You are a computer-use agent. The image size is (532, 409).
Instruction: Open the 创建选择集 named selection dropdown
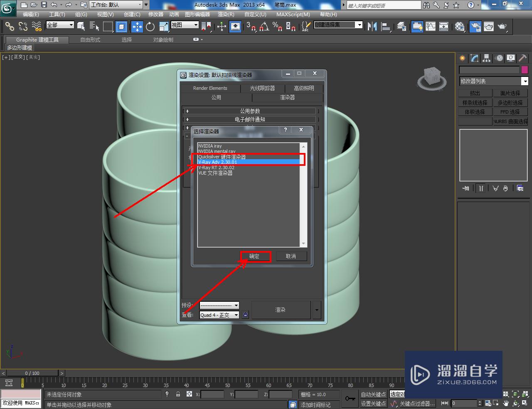[338, 25]
